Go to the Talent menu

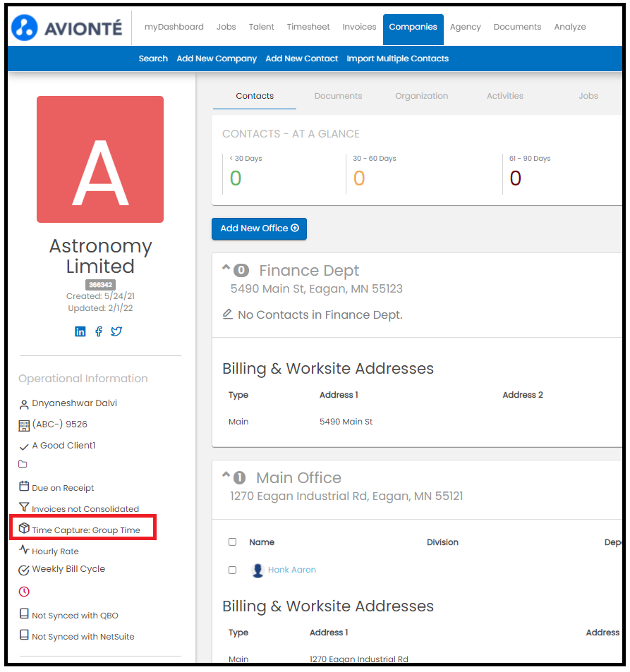tap(261, 27)
